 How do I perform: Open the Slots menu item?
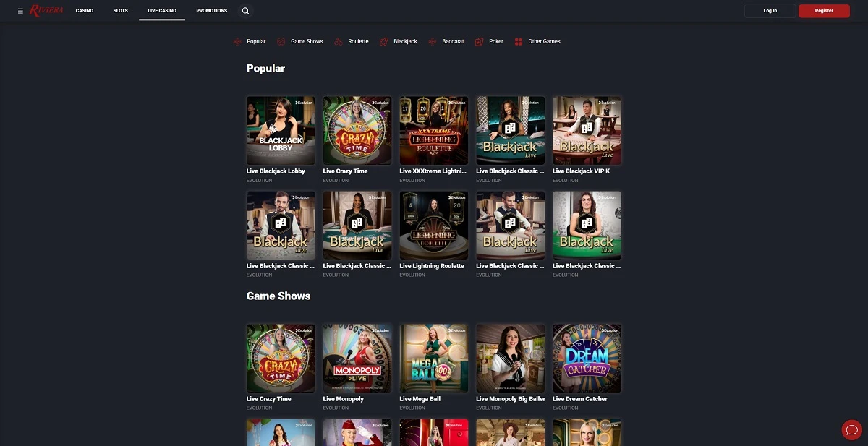[121, 11]
